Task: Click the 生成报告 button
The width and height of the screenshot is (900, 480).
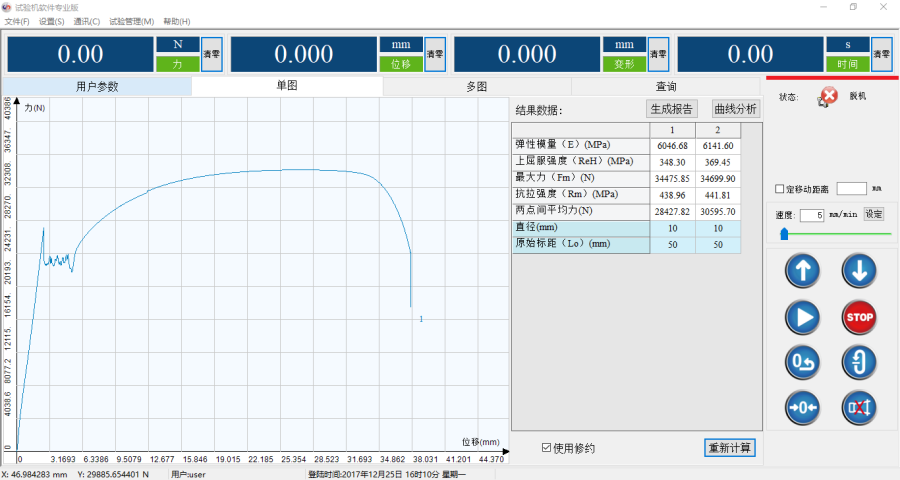Action: point(672,109)
